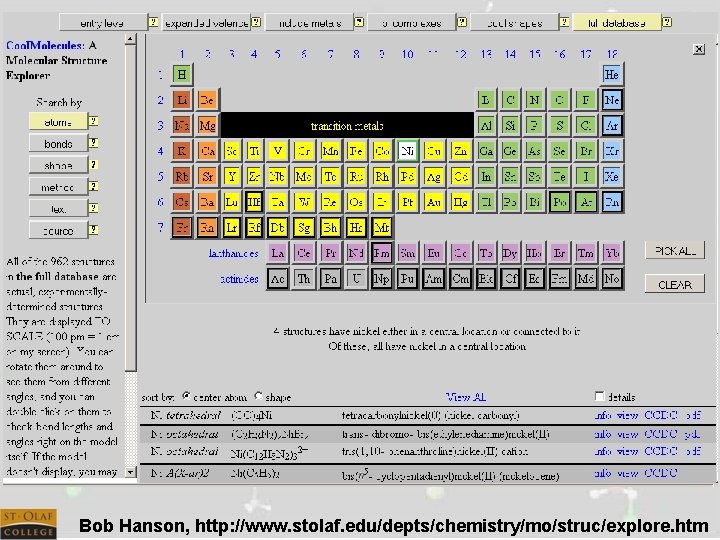Image resolution: width=720 pixels, height=540 pixels.
Task: Click the transition metals black banner
Action: coord(347,125)
